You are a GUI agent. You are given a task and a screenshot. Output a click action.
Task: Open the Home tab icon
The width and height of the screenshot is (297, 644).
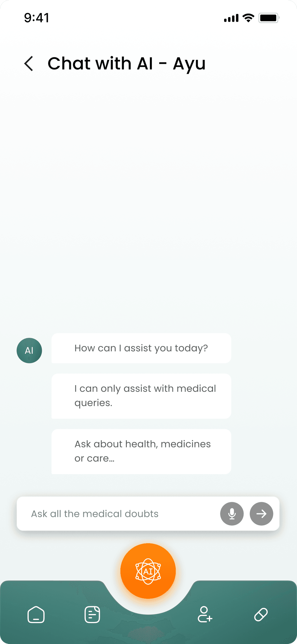point(36,615)
